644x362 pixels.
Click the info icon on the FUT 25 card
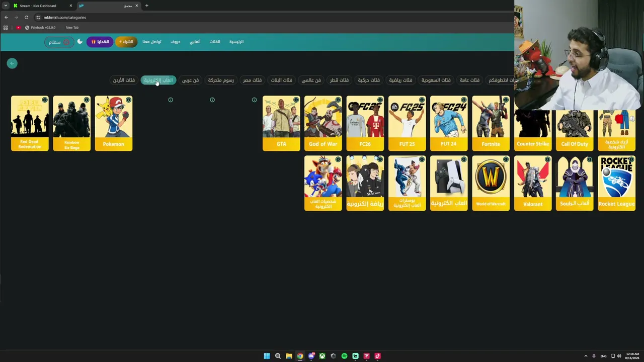422,100
